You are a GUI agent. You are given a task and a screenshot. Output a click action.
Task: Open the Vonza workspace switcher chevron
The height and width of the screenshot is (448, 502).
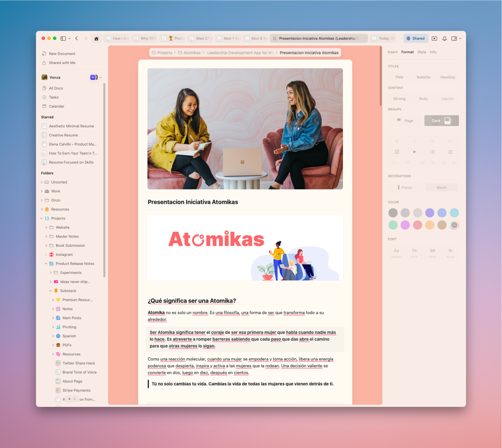click(x=101, y=77)
